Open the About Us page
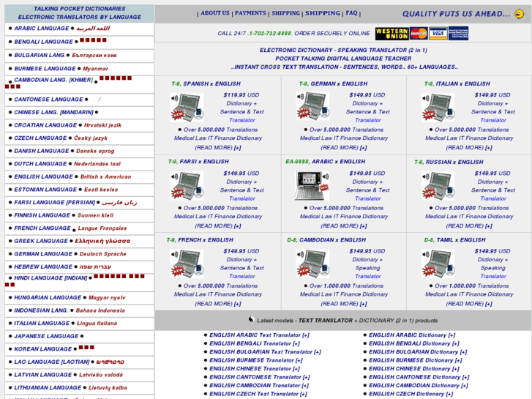 click(x=215, y=13)
